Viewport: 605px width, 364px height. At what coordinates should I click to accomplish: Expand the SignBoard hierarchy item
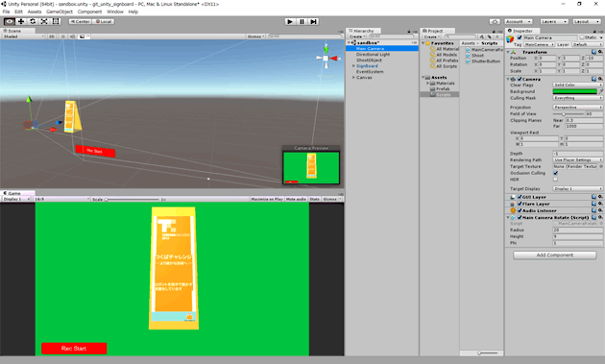pyautogui.click(x=353, y=66)
